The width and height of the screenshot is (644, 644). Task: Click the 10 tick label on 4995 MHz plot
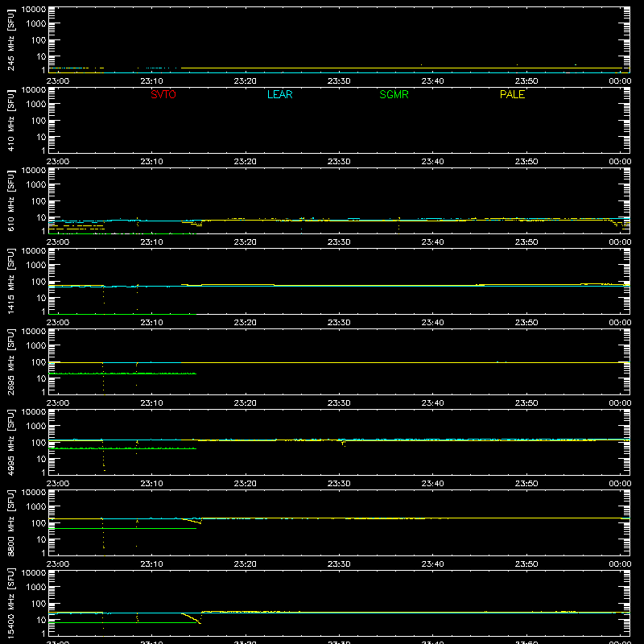click(41, 459)
